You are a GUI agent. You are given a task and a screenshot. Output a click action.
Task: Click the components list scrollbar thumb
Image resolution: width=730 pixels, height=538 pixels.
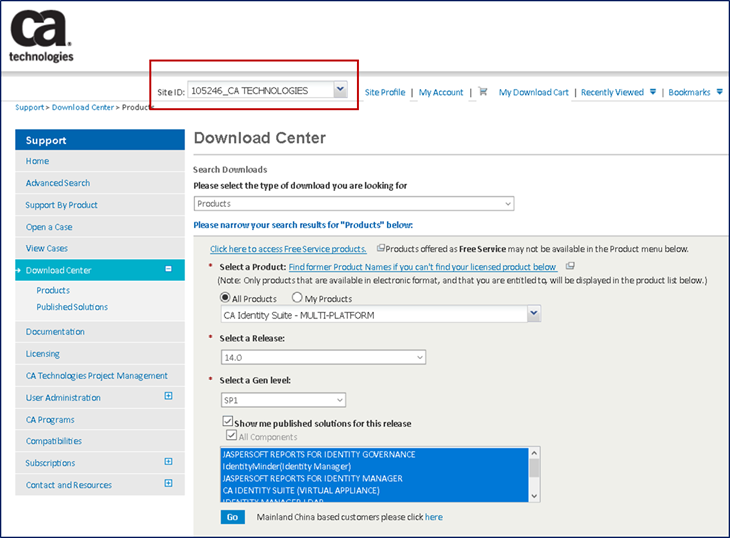pos(534,468)
